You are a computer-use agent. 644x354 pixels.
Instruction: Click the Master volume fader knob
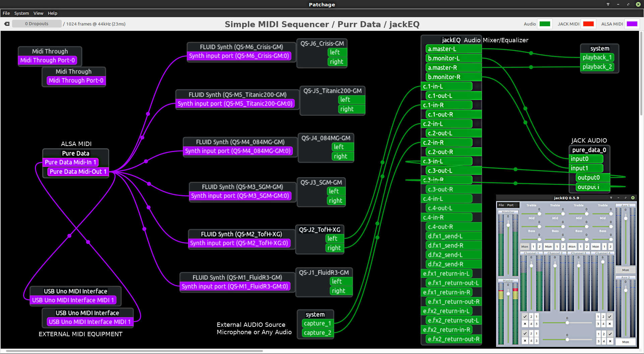(x=508, y=294)
